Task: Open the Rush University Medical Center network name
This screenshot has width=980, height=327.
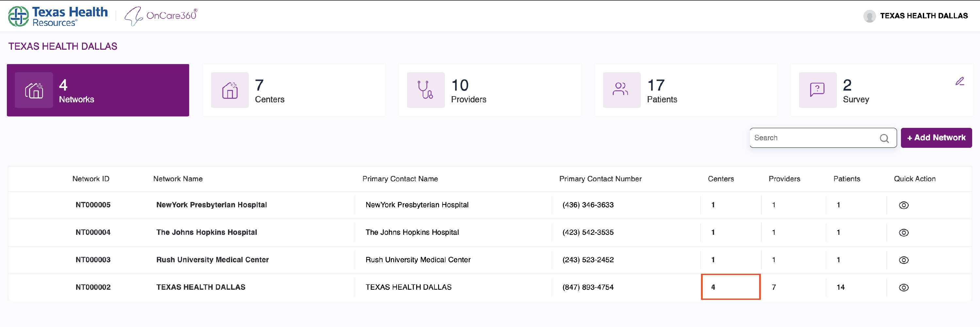Action: [212, 260]
